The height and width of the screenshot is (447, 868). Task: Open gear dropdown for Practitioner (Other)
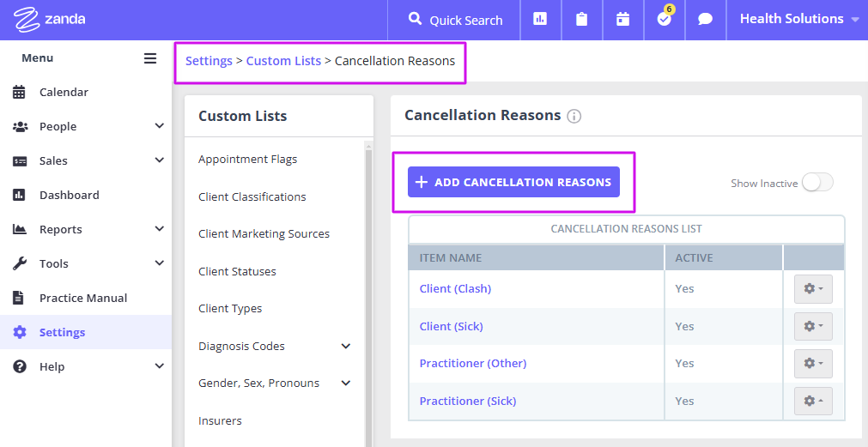tap(813, 364)
